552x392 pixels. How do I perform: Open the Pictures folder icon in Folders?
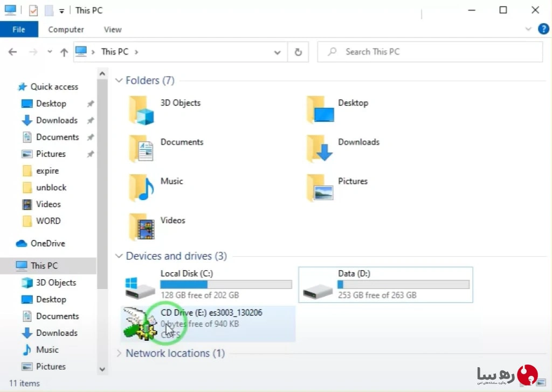pos(320,188)
